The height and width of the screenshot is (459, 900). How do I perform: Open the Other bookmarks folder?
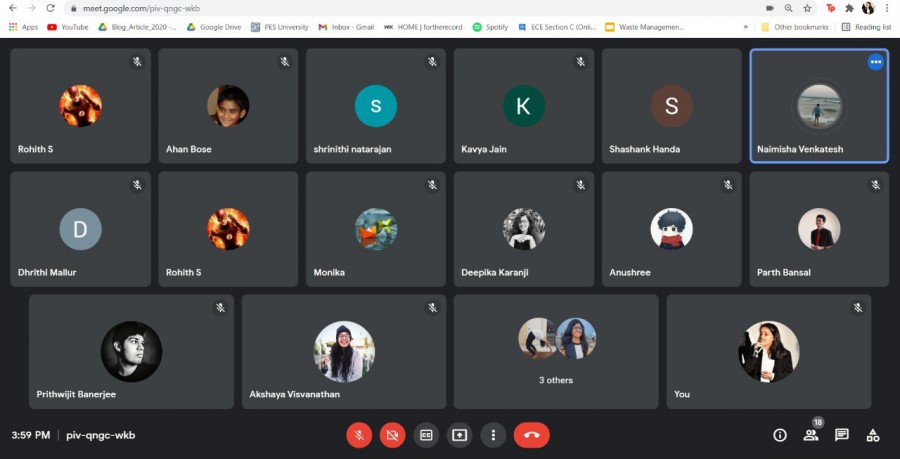pos(794,27)
